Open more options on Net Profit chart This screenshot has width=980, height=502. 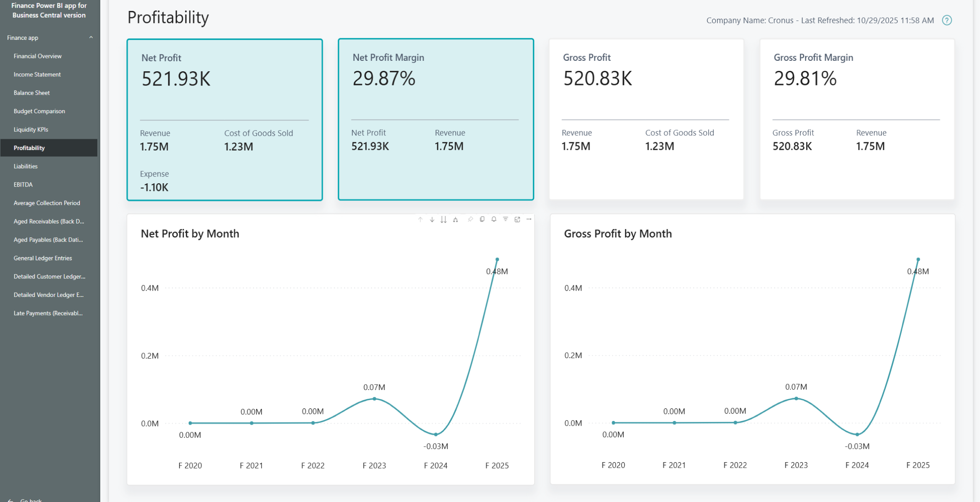[x=529, y=219]
